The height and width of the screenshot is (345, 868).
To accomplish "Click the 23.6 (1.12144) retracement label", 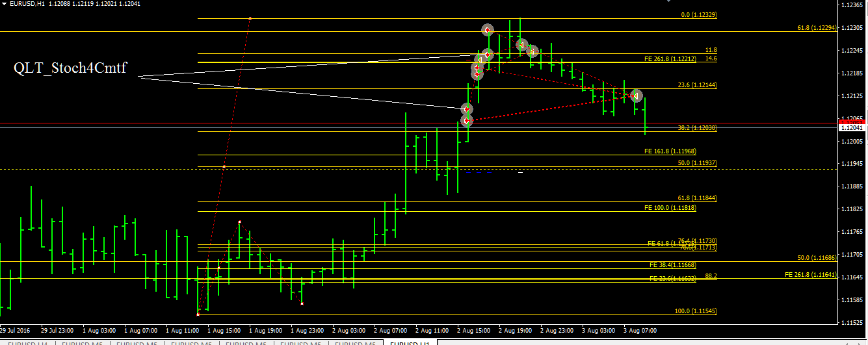I will (698, 85).
